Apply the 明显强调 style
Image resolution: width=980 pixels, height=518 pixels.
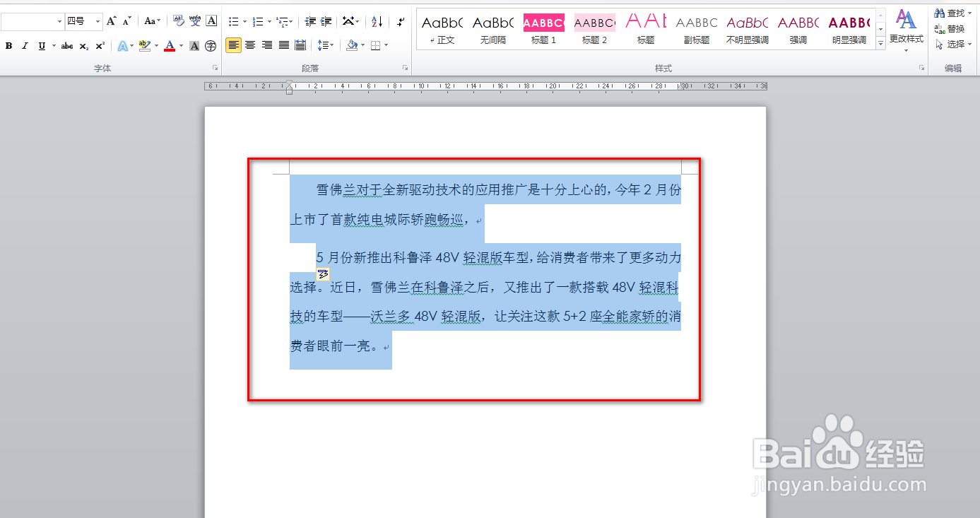point(849,30)
